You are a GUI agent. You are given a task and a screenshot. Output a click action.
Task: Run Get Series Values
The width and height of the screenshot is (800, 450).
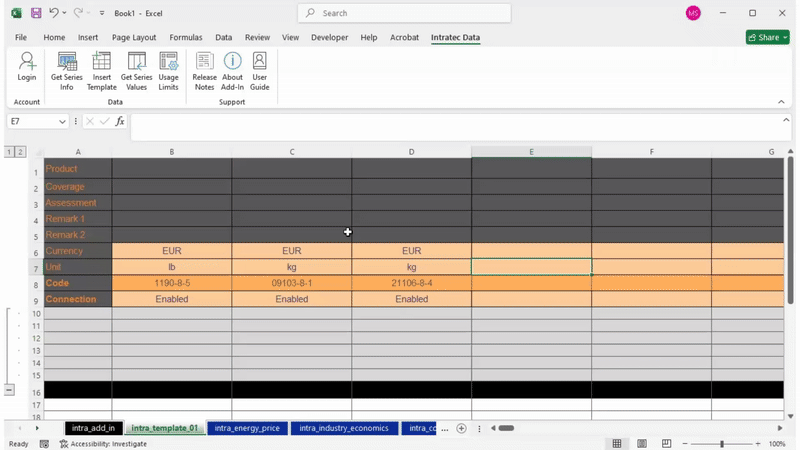click(x=136, y=71)
